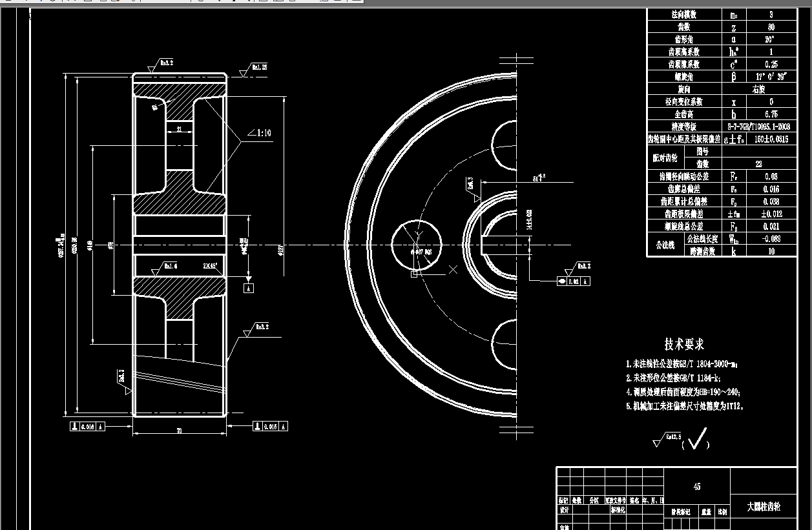Click the 齿顶高系数 parameter label

[683, 52]
